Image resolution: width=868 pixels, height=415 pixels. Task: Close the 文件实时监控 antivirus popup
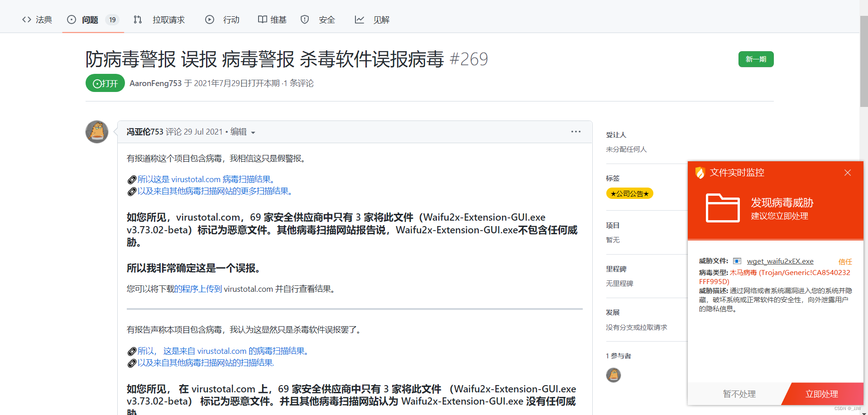coord(848,173)
